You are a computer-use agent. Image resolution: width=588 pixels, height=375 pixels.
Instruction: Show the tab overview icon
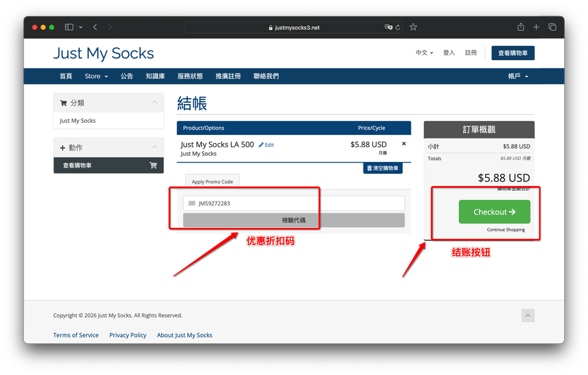pyautogui.click(x=552, y=27)
